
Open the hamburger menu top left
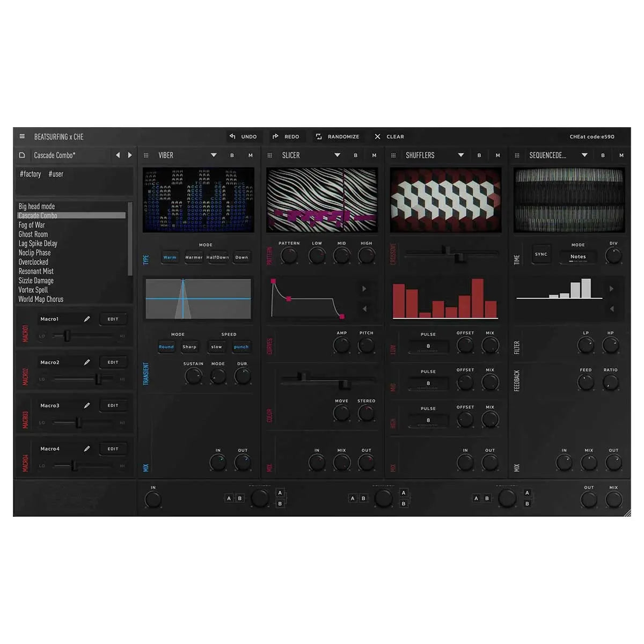(22, 136)
